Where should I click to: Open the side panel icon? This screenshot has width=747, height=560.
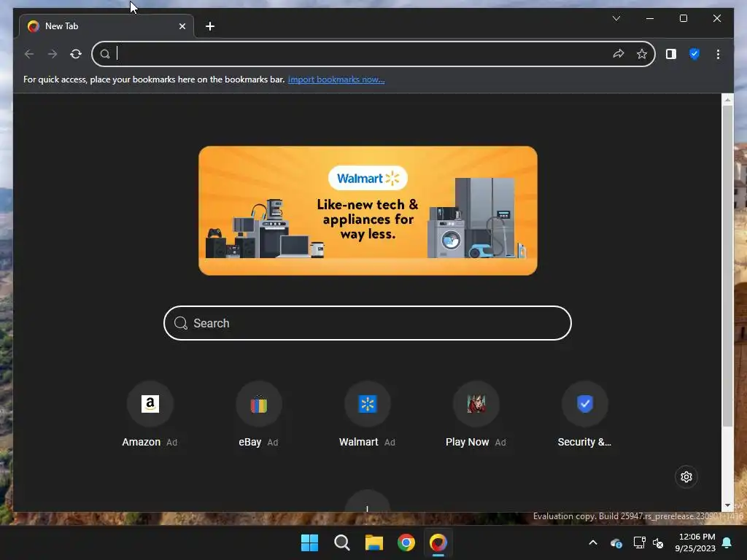pos(671,54)
